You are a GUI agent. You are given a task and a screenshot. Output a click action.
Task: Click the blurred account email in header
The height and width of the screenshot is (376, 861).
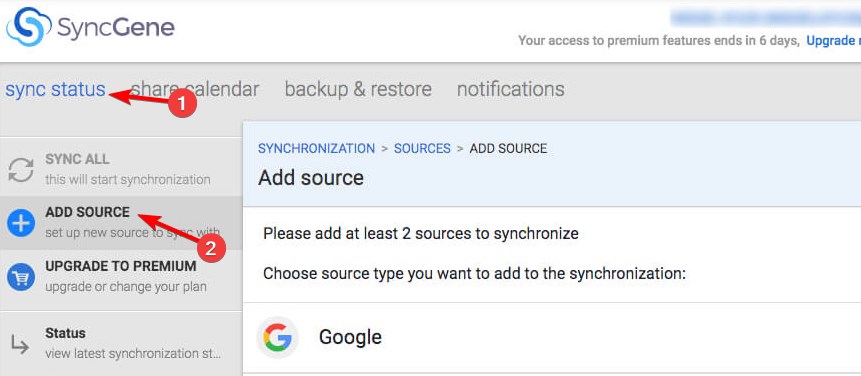click(766, 18)
